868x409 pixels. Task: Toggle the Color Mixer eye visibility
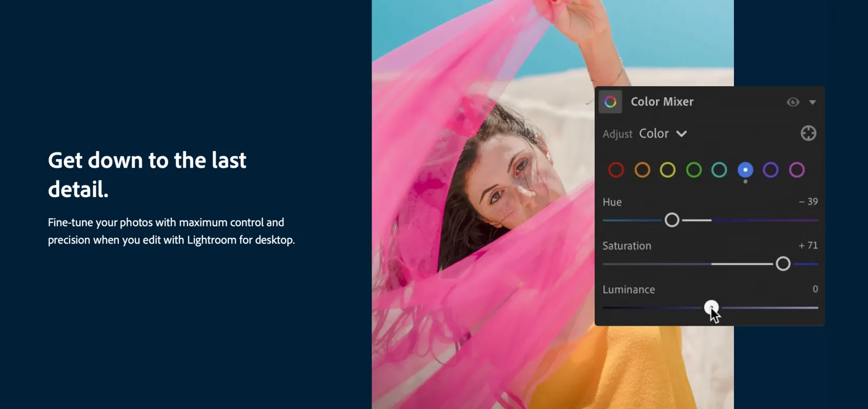793,102
